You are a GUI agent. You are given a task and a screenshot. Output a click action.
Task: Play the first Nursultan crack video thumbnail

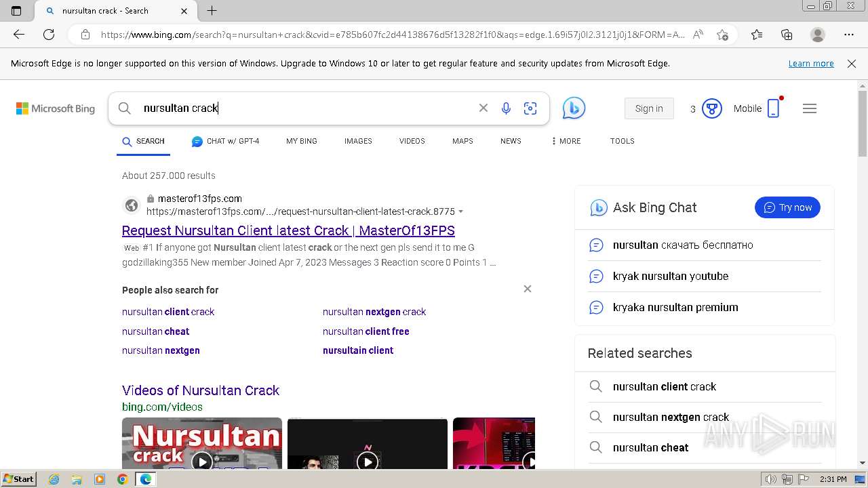point(202,443)
